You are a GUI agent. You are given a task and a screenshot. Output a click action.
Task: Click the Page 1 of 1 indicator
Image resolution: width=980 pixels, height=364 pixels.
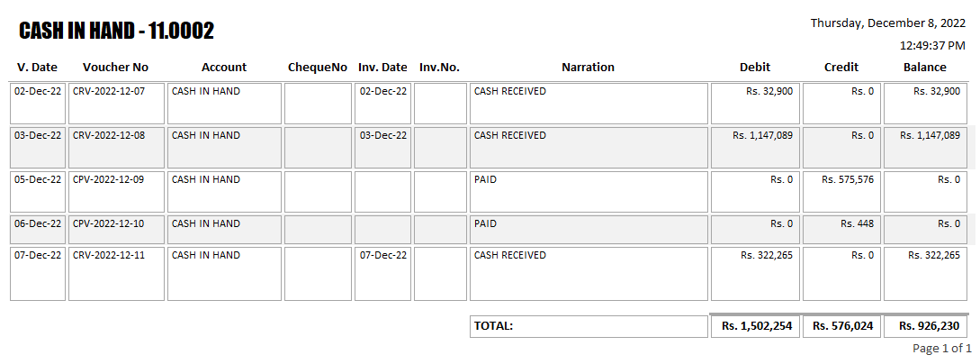coord(942,349)
